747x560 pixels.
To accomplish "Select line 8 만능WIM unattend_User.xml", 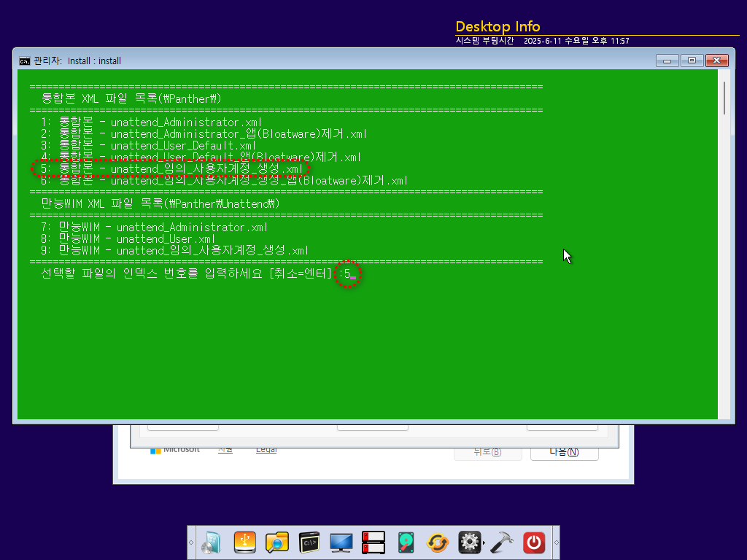I will click(x=128, y=239).
